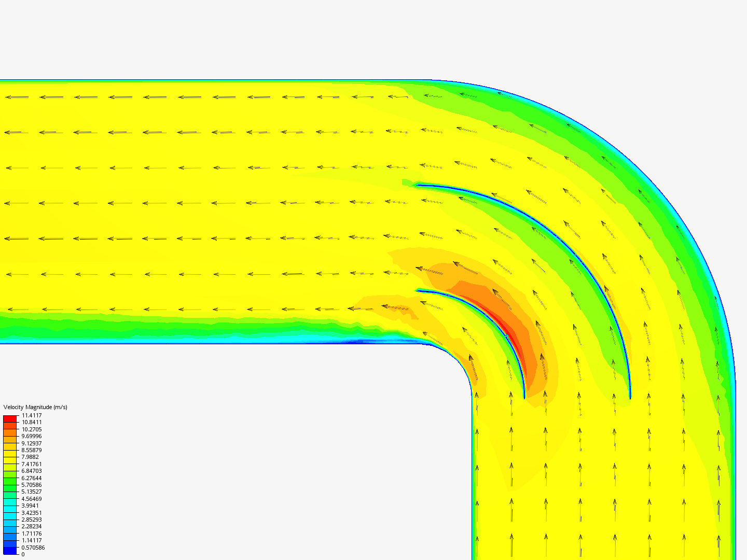Click the 4.56469 legend label
The height and width of the screenshot is (560, 747).
point(32,499)
